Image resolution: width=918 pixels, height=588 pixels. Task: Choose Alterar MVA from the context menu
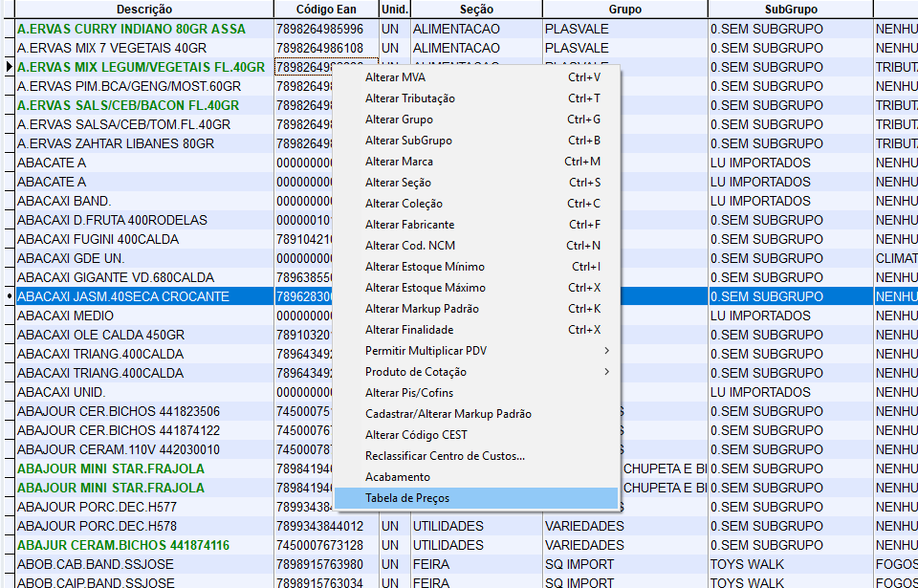[396, 77]
